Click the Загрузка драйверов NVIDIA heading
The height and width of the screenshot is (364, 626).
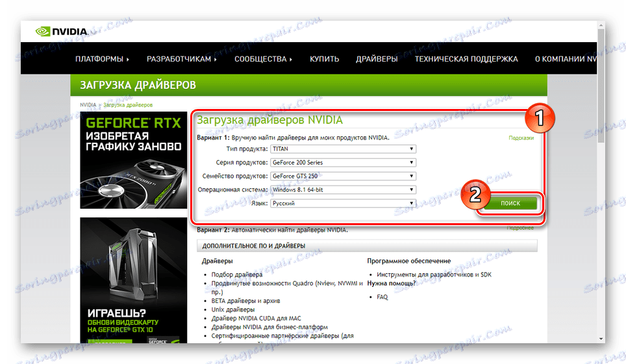coord(270,120)
